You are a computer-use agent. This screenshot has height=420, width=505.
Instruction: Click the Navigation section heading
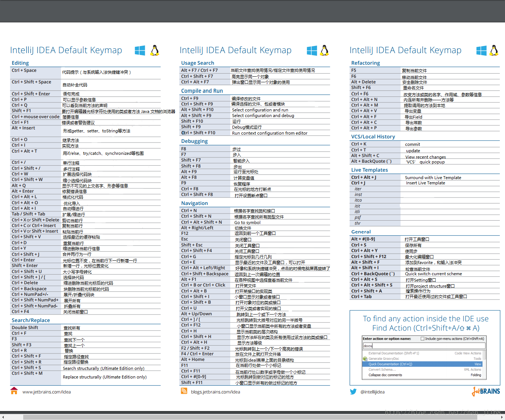[194, 203]
